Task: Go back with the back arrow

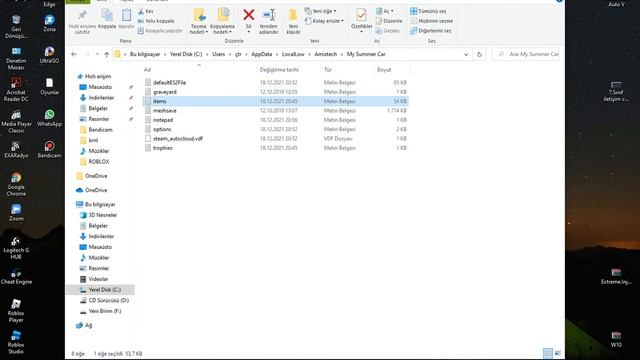Action: click(x=74, y=54)
